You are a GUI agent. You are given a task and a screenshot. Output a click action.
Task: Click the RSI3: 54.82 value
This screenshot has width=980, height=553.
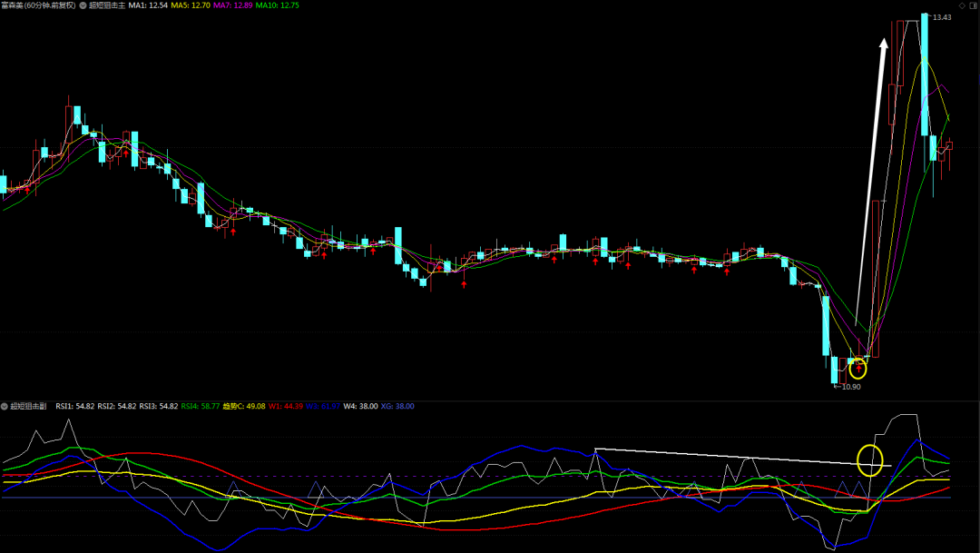tap(159, 407)
